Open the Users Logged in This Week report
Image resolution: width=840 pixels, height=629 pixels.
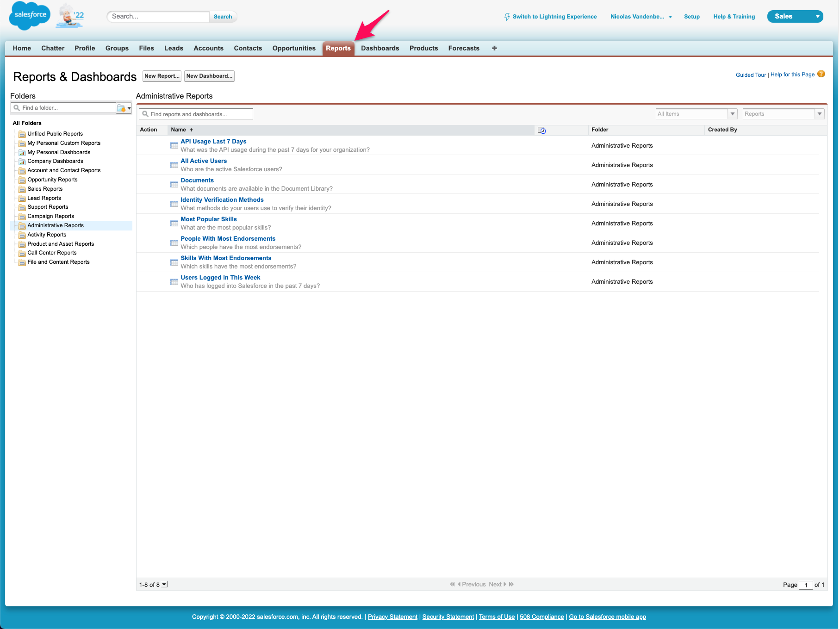tap(220, 278)
